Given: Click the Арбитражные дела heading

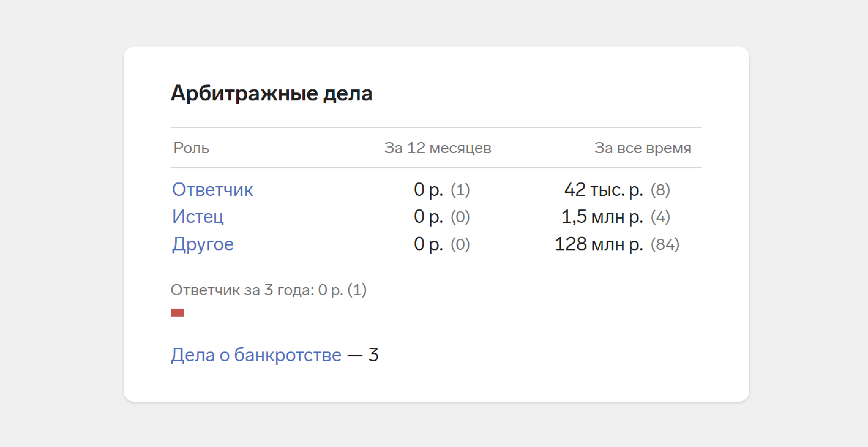Looking at the screenshot, I should coord(271,93).
